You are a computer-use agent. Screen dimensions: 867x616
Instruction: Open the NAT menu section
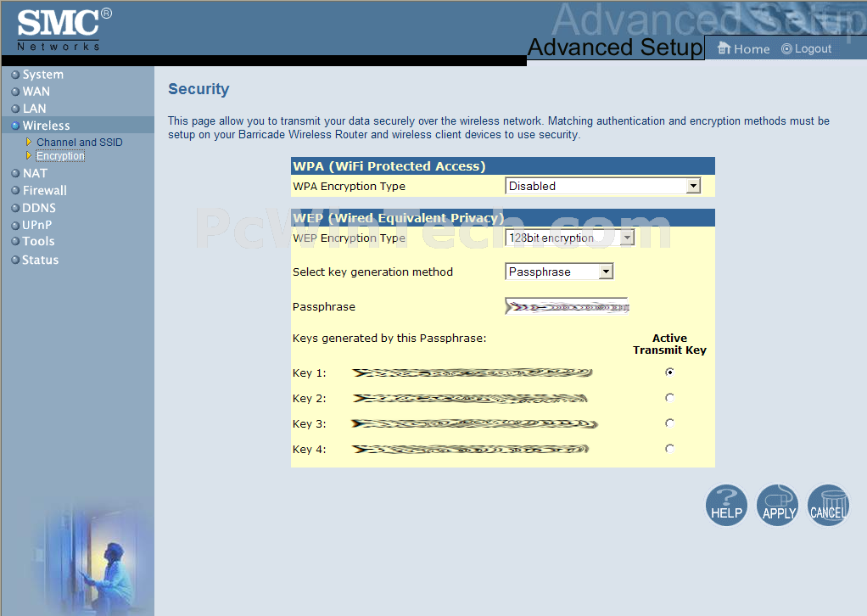click(x=35, y=173)
